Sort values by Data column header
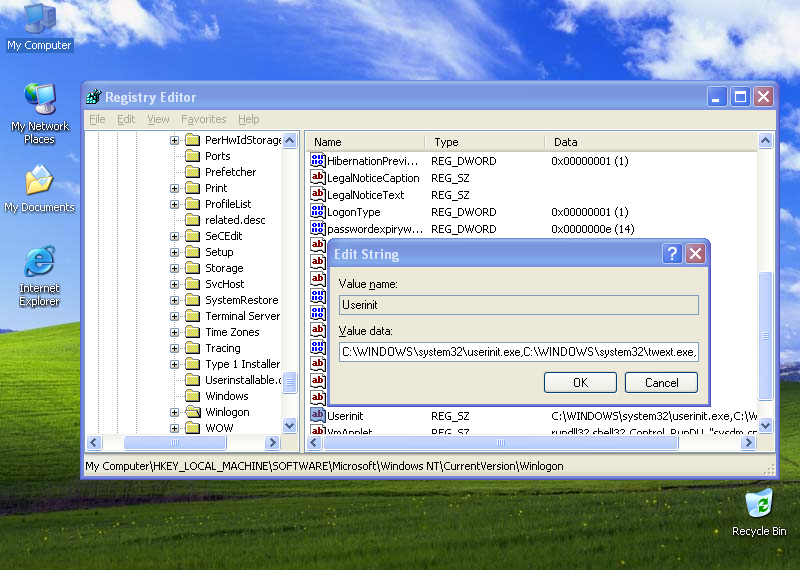The height and width of the screenshot is (570, 800). pyautogui.click(x=651, y=142)
